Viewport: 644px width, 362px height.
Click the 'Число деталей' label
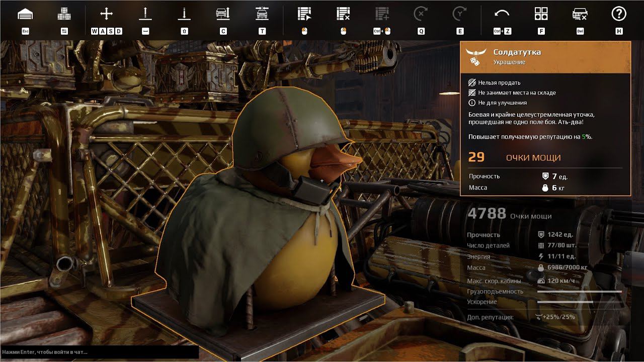[488, 246]
